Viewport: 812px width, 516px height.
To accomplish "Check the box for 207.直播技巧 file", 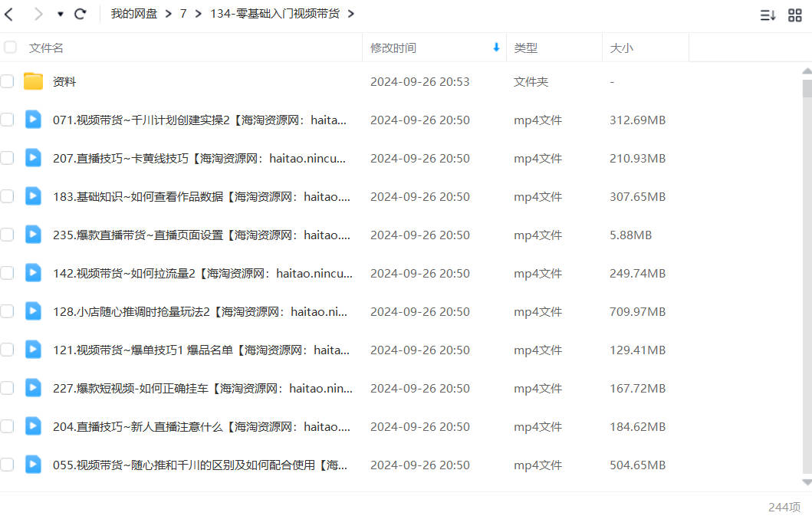I will coord(7,158).
